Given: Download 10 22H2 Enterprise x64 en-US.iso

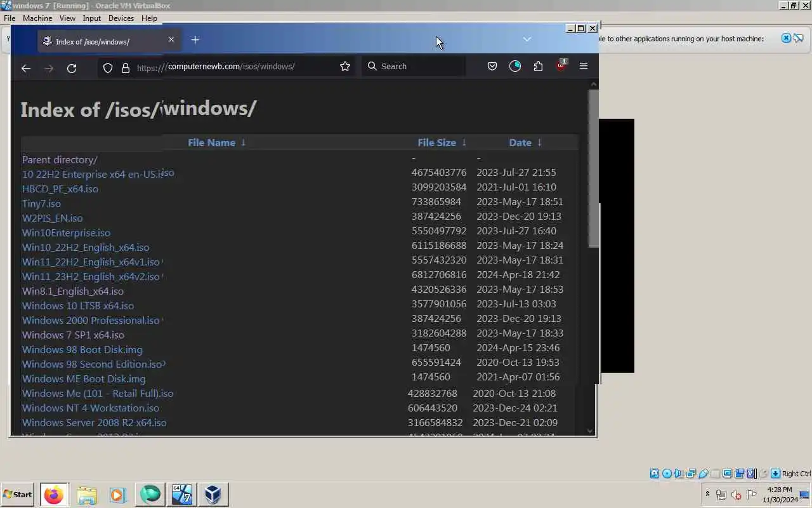Looking at the screenshot, I should [98, 174].
